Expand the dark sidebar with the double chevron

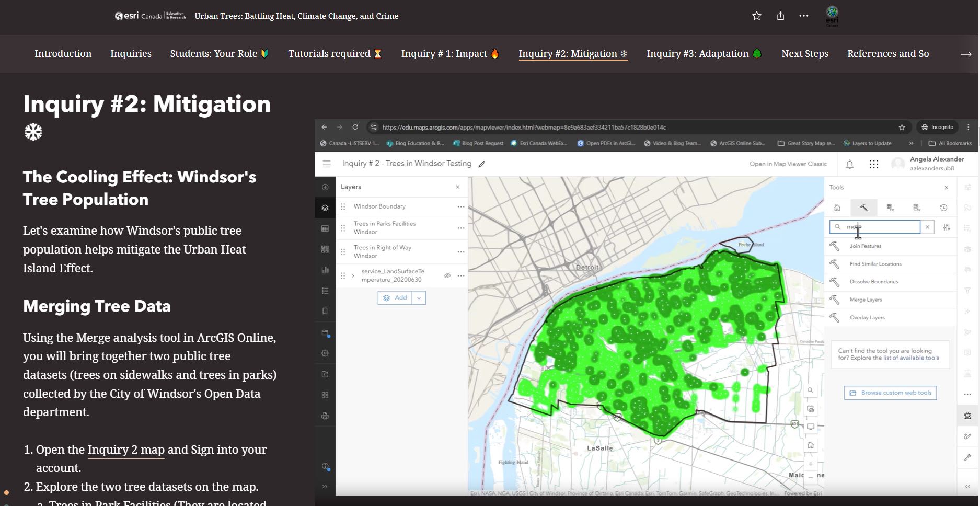tap(325, 487)
